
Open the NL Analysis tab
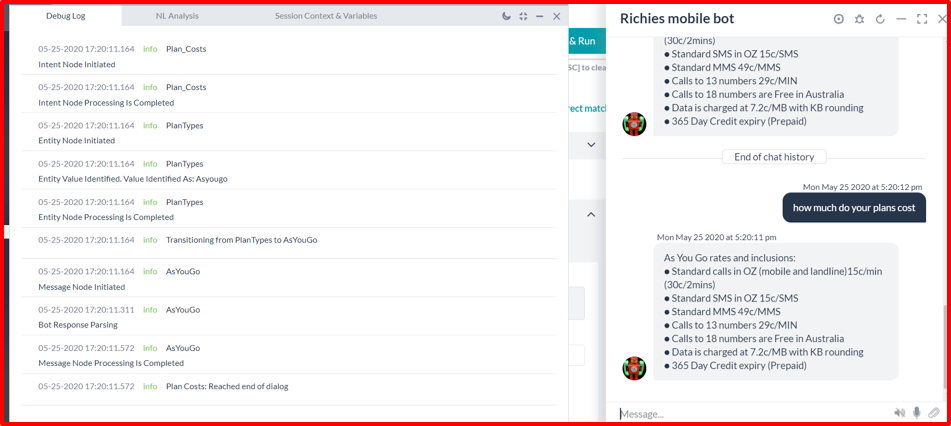(177, 16)
